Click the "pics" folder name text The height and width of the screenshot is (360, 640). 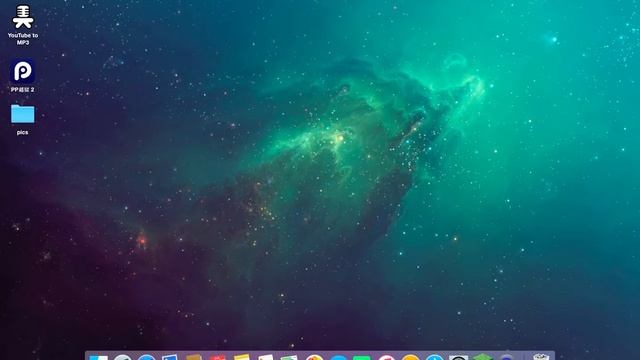[22, 132]
